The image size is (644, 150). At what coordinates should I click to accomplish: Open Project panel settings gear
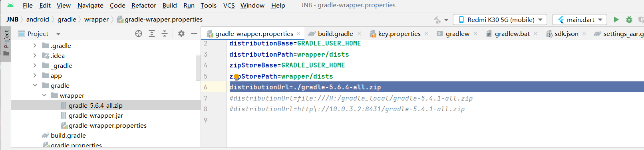(181, 34)
